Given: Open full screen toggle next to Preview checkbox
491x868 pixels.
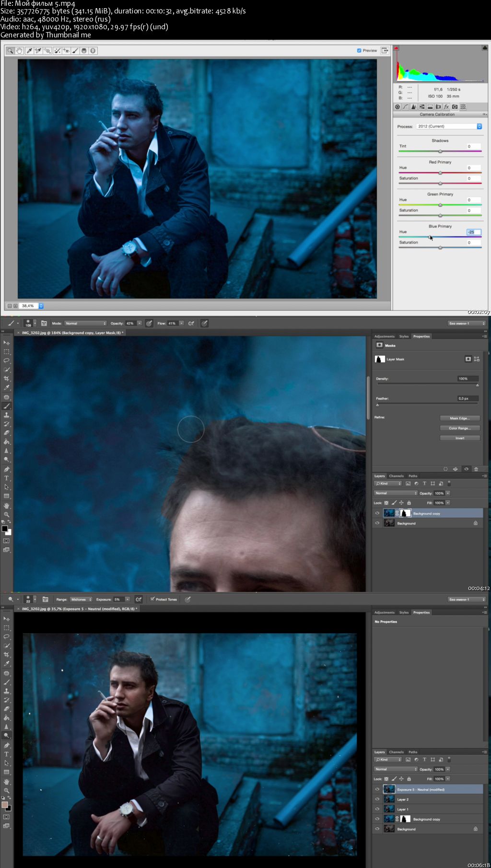Looking at the screenshot, I should 385,50.
